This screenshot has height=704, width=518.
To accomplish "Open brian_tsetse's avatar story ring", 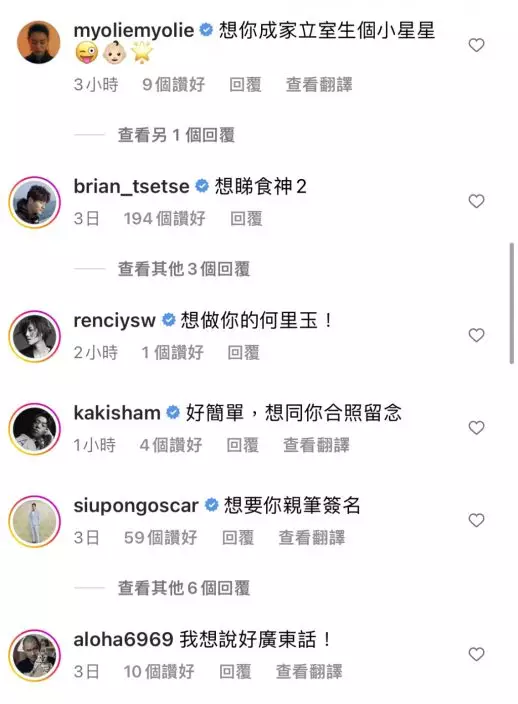I will (35, 202).
